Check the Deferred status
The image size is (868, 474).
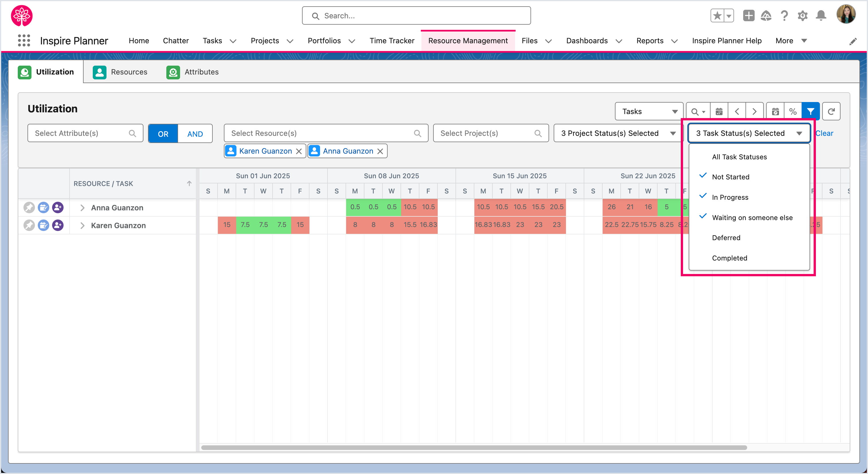click(x=749, y=238)
